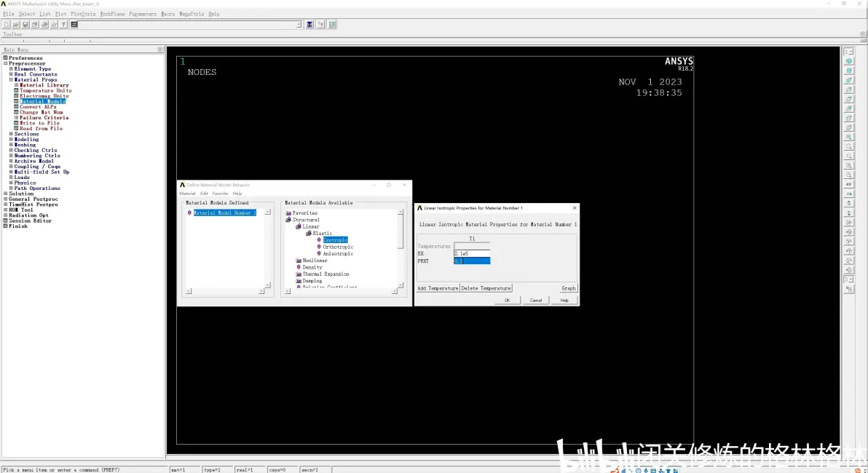
Task: Expand the Solution tree node
Action: pos(6,194)
